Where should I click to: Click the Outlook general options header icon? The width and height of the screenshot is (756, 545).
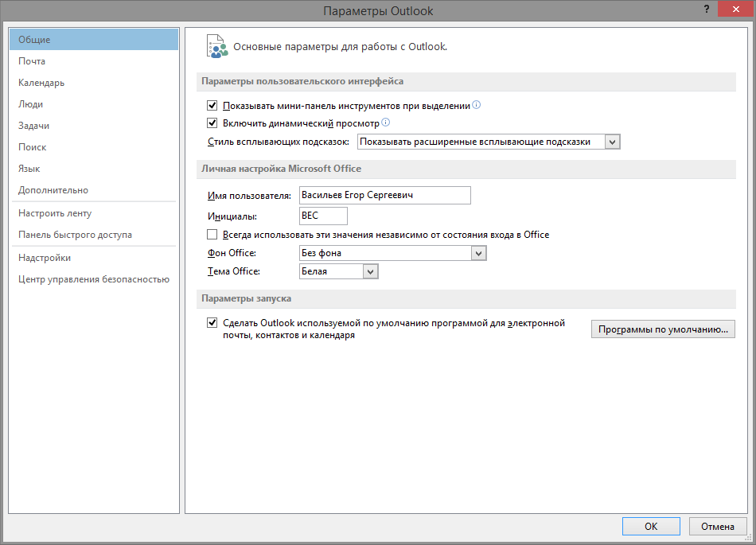click(217, 46)
